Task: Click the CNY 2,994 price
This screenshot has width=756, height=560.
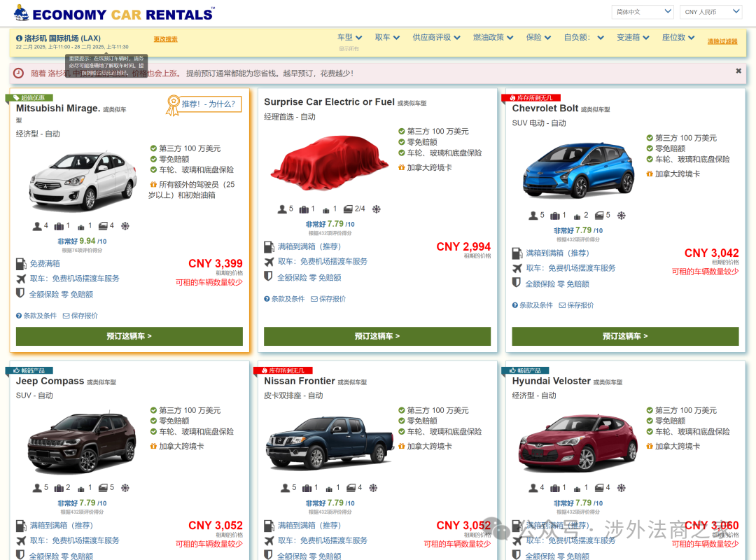Action: [x=463, y=246]
